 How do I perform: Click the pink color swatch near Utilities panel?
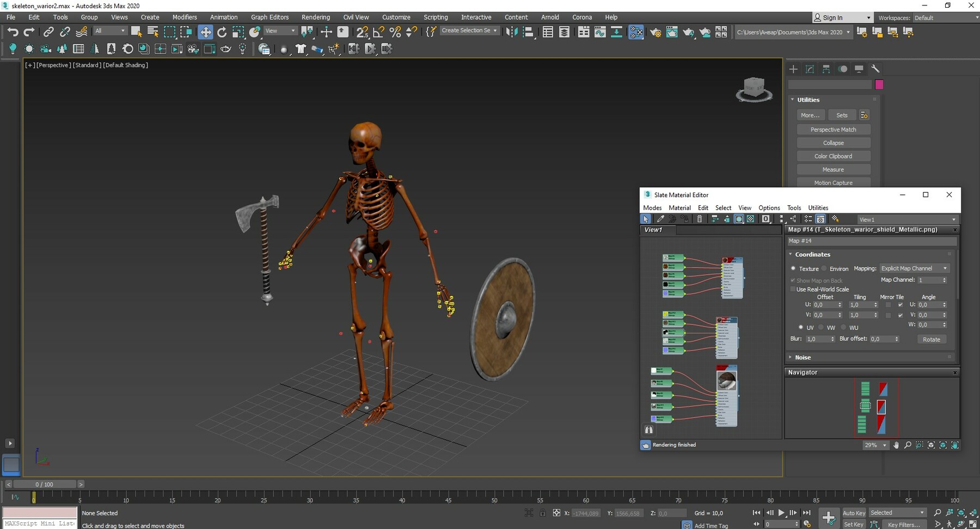(879, 84)
